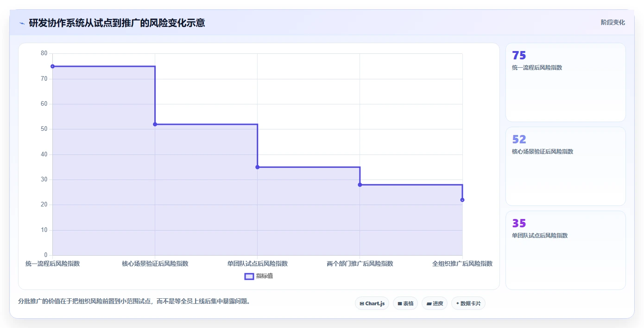Click the data point at value 28

360,185
